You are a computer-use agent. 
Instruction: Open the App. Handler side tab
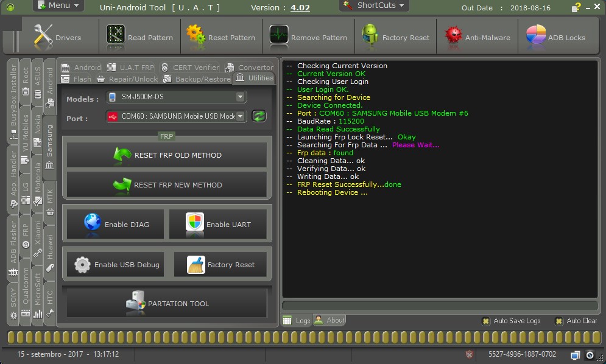coord(13,180)
